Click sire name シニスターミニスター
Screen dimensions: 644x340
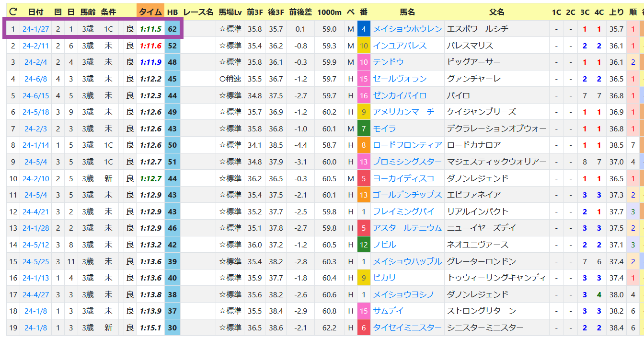[x=485, y=328]
